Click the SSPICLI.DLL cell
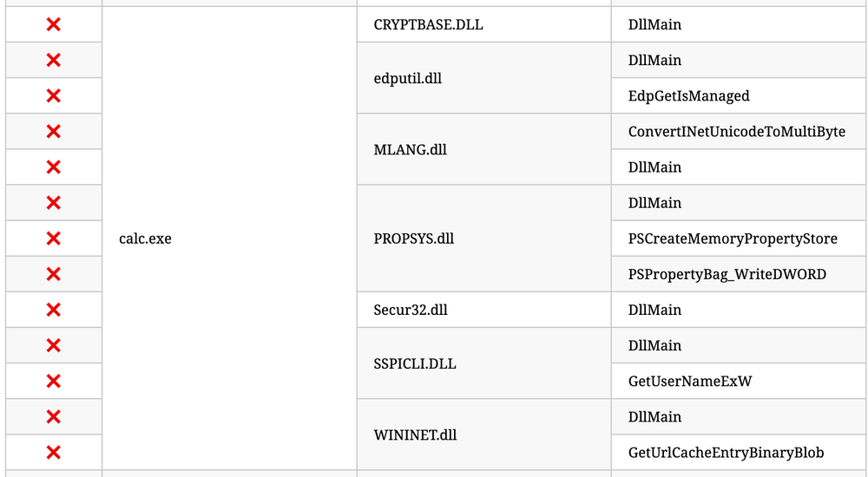The width and height of the screenshot is (868, 477). 415,363
